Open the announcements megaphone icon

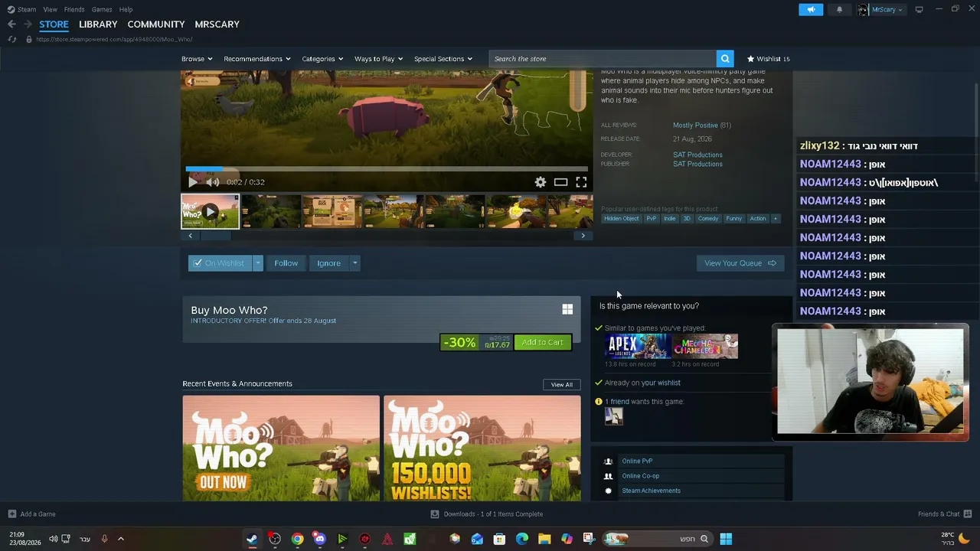pos(811,9)
